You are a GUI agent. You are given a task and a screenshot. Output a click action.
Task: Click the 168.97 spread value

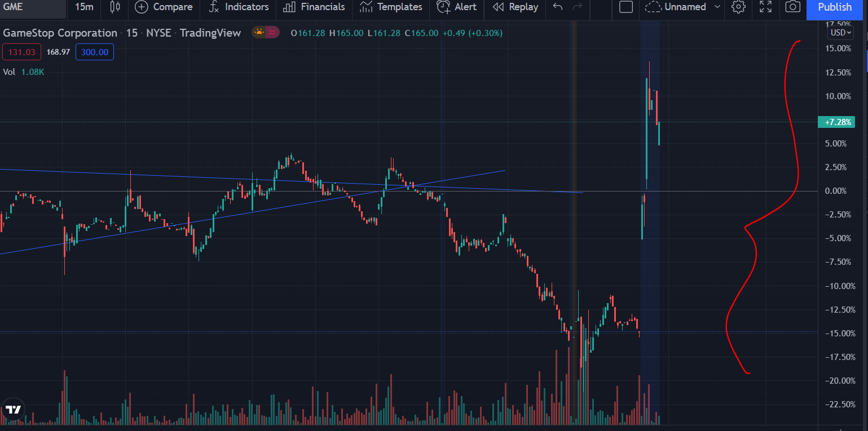[x=58, y=52]
